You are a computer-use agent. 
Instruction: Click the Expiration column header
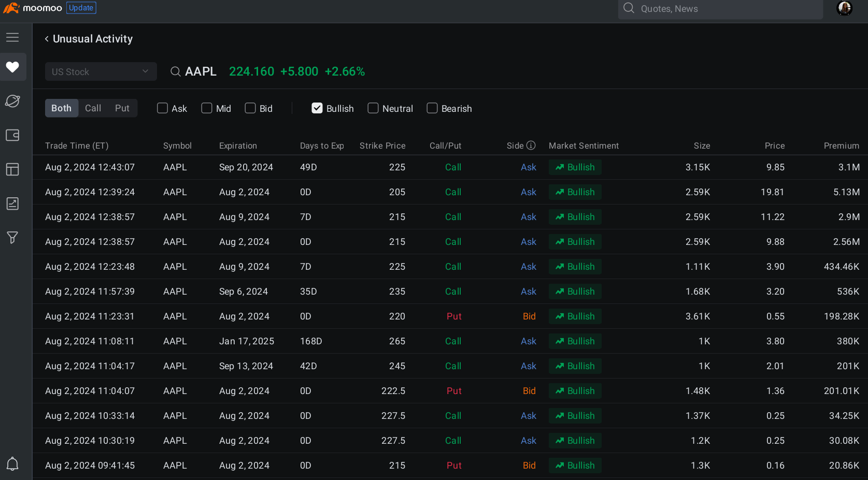coord(238,146)
